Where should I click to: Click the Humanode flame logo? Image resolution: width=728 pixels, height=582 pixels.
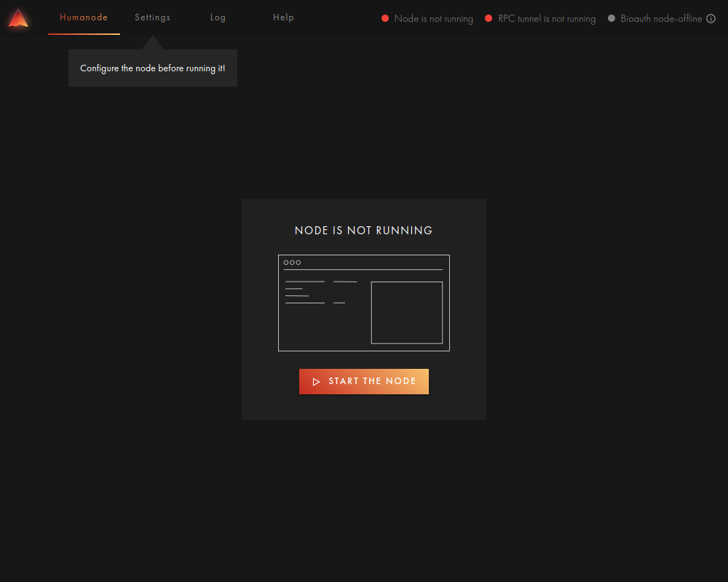tap(19, 19)
